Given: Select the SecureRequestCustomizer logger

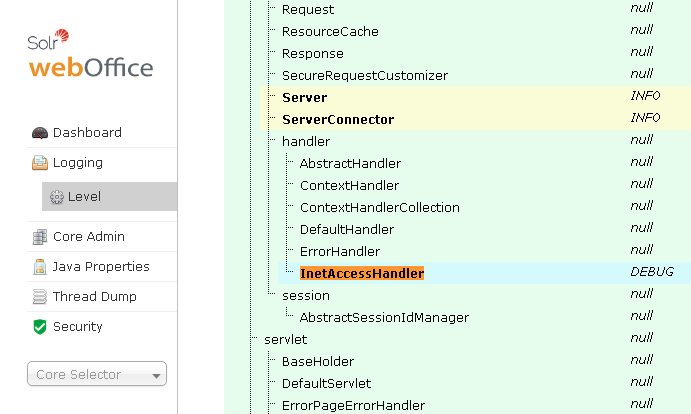Looking at the screenshot, I should pyautogui.click(x=364, y=76).
